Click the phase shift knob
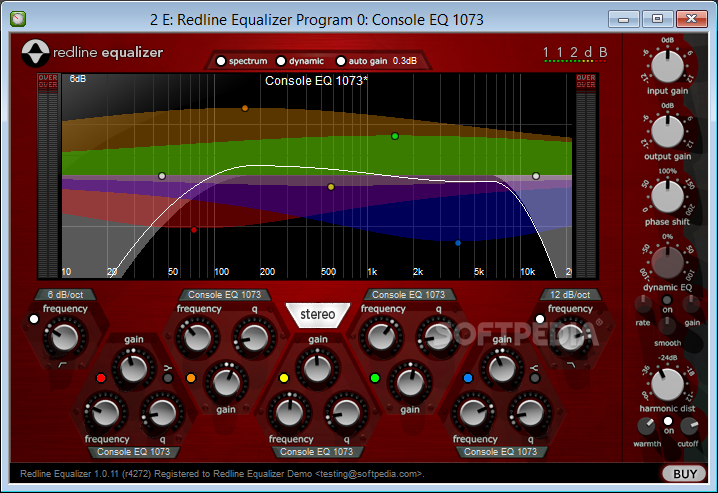The height and width of the screenshot is (493, 718). 667,197
